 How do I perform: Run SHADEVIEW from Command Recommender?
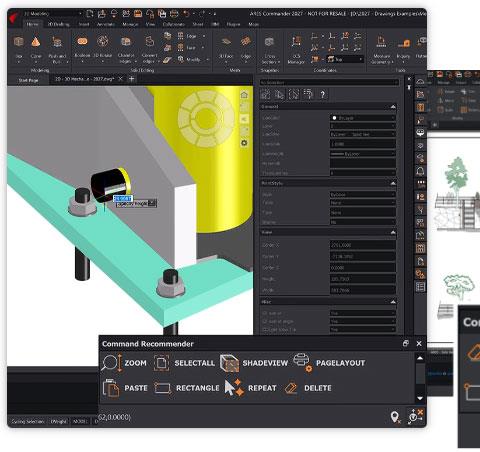pyautogui.click(x=254, y=363)
